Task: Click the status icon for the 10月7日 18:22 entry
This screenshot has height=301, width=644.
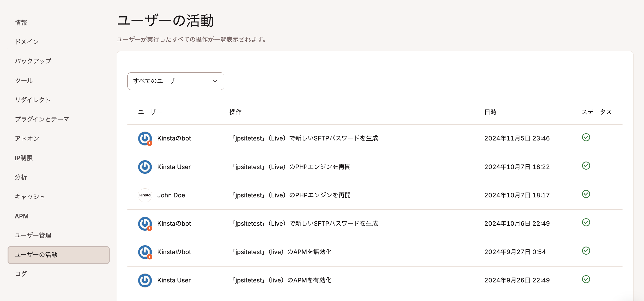Action: [x=586, y=166]
